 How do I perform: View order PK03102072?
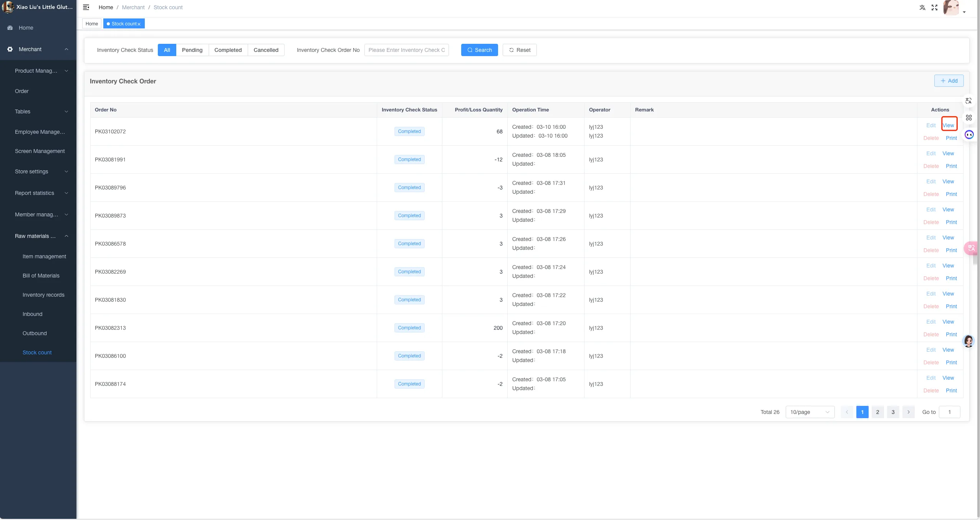click(x=948, y=125)
